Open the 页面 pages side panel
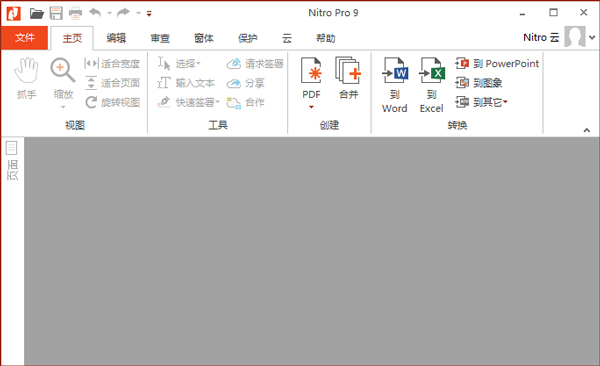The width and height of the screenshot is (600, 366). tap(12, 160)
